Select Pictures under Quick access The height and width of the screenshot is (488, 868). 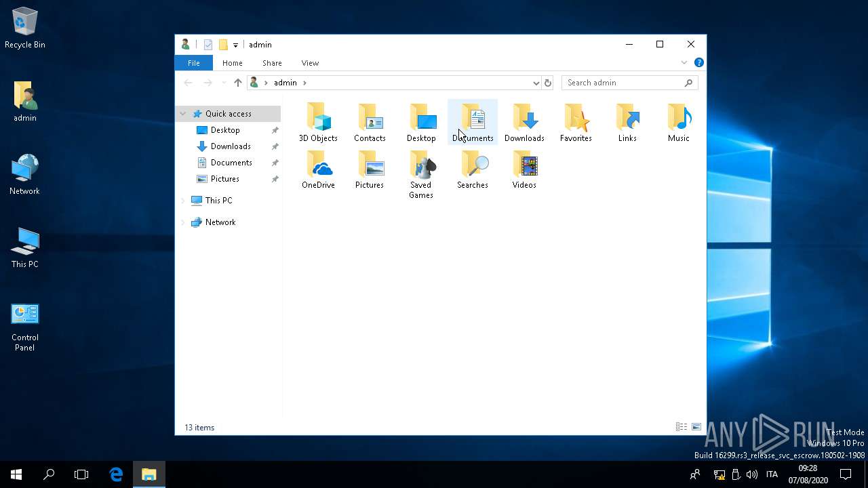pyautogui.click(x=225, y=179)
